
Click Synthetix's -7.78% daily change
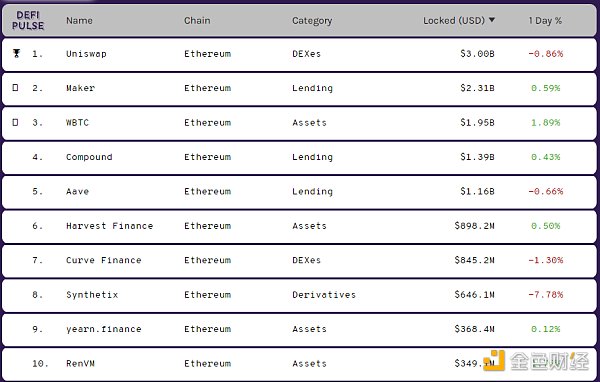[546, 295]
